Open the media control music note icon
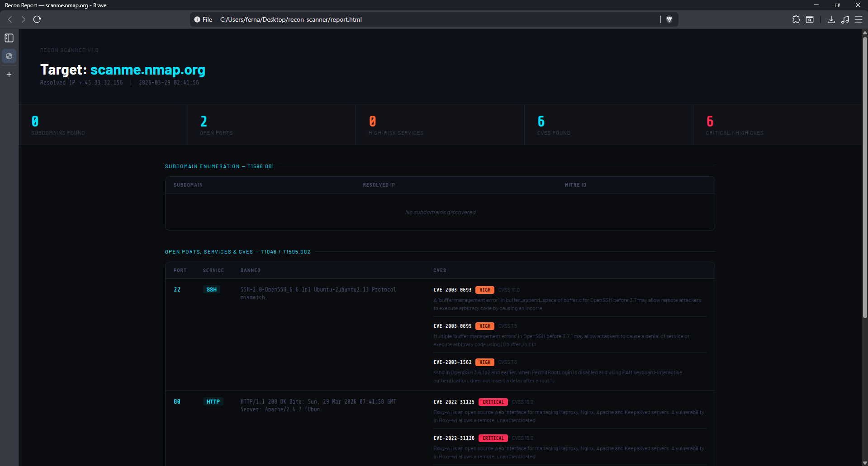The height and width of the screenshot is (466, 868). 845,19
